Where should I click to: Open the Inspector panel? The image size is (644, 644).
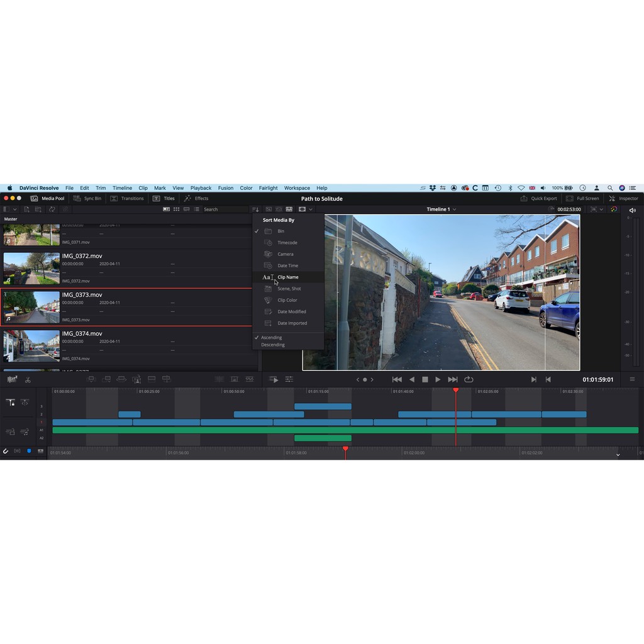tap(623, 198)
